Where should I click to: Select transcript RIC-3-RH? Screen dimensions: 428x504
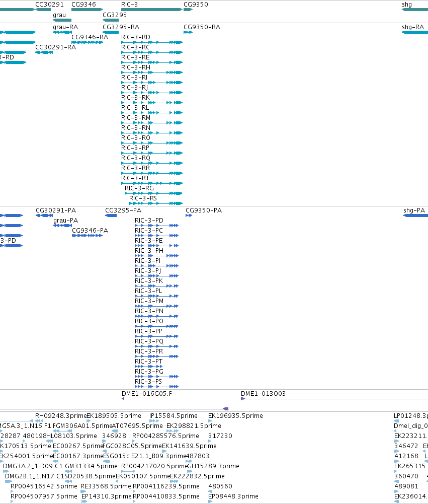[152, 73]
